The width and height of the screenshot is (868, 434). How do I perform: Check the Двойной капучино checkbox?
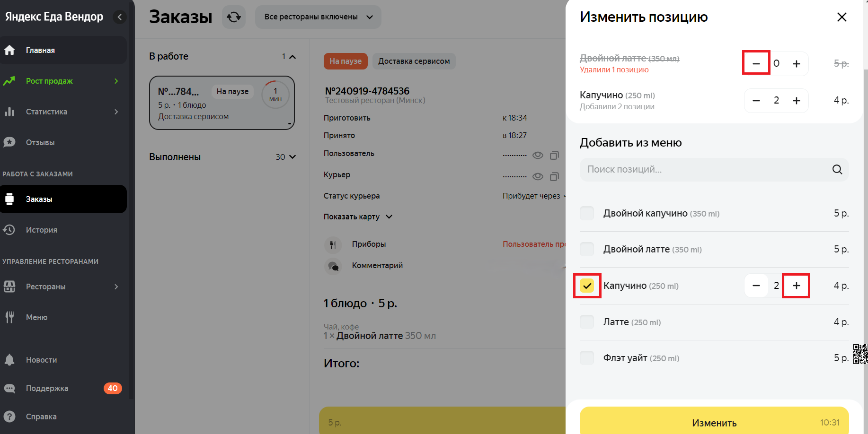pos(587,213)
